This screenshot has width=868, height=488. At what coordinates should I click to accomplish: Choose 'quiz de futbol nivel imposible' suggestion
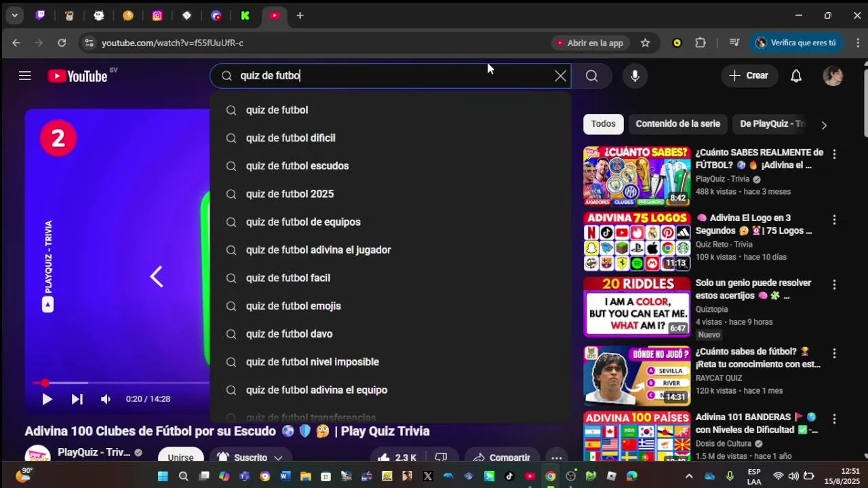(x=391, y=362)
